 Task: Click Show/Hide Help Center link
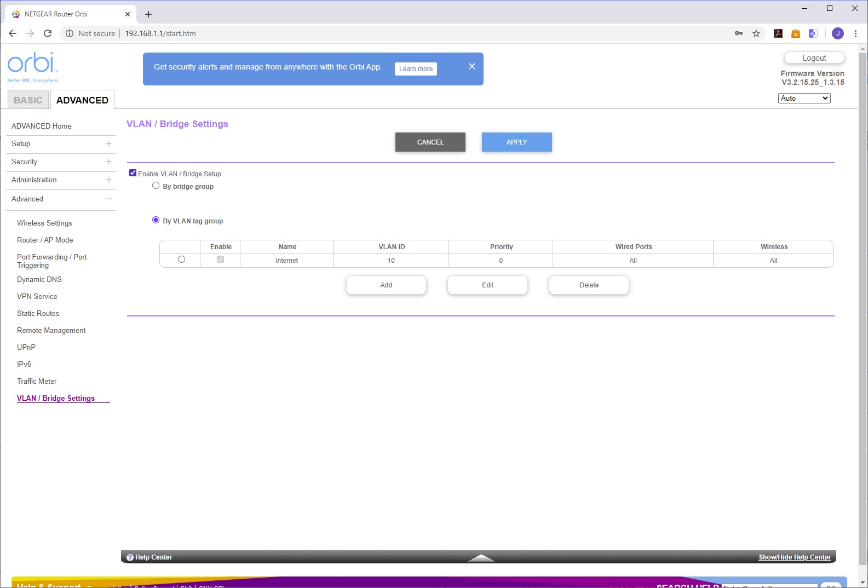click(x=795, y=557)
